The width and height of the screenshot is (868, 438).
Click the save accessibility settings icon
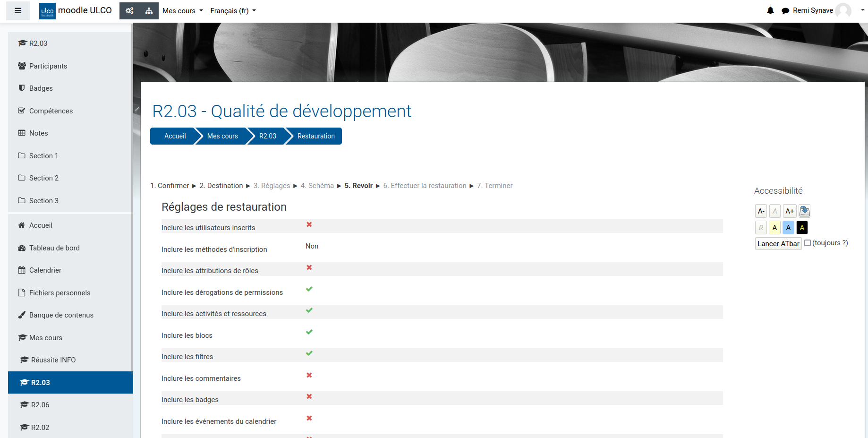804,211
